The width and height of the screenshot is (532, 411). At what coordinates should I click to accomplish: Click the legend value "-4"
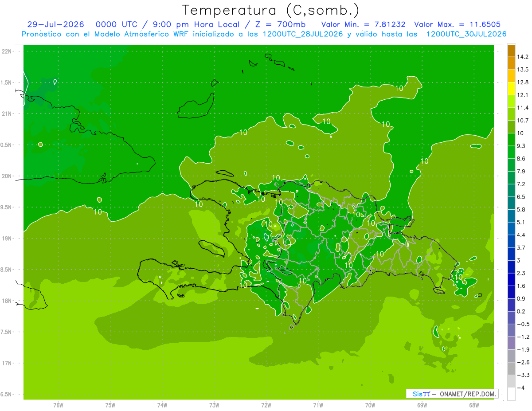coord(520,388)
